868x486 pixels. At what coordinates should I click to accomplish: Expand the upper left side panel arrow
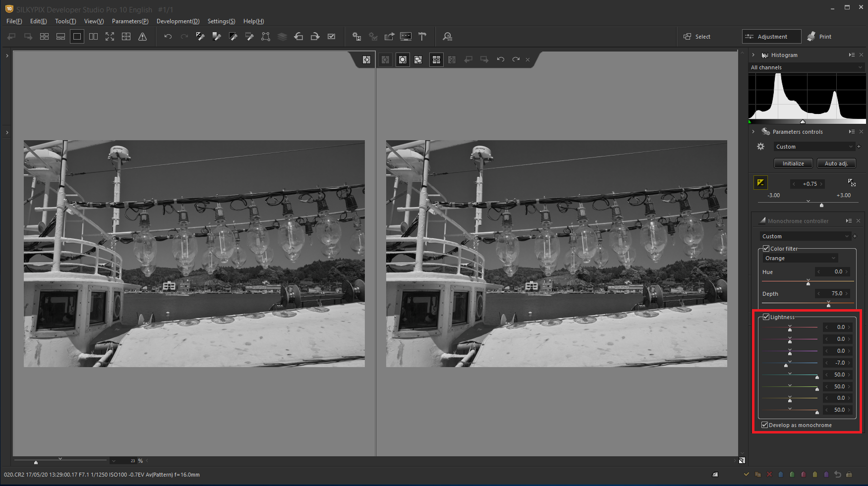7,56
